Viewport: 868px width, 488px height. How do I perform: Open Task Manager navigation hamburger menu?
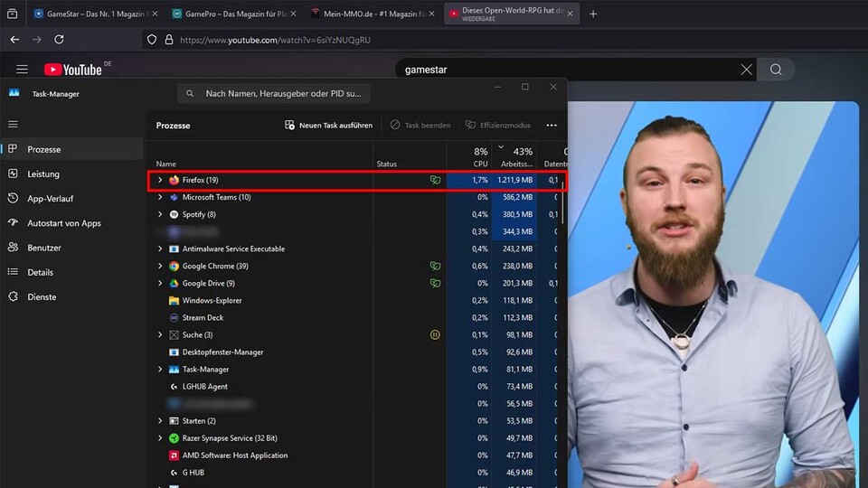[x=13, y=124]
